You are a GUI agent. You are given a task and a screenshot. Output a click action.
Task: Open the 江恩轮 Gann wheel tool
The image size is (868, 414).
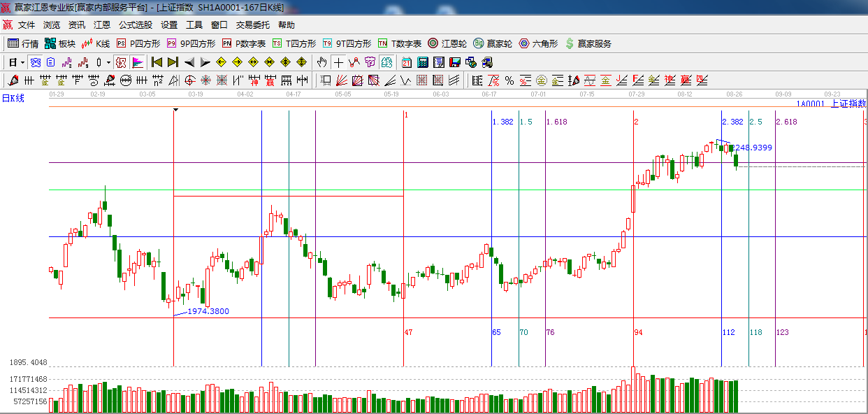447,43
